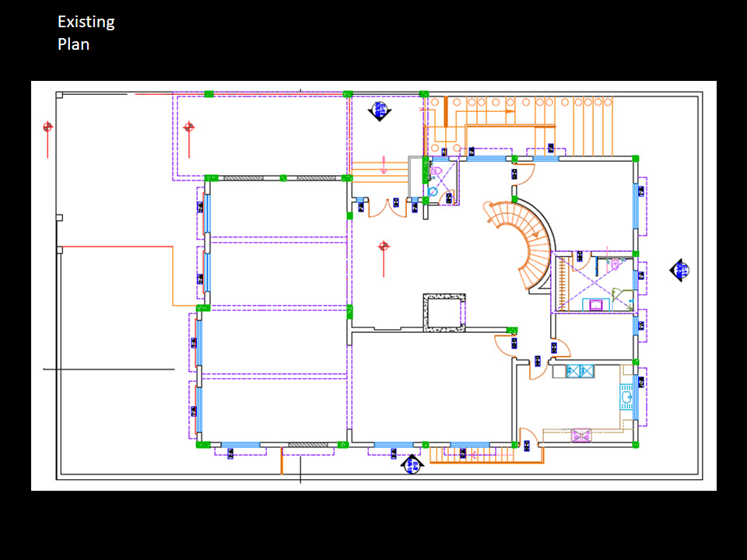Select the toilet in right bathroom
Image resolution: width=747 pixels, height=560 pixels.
615,264
